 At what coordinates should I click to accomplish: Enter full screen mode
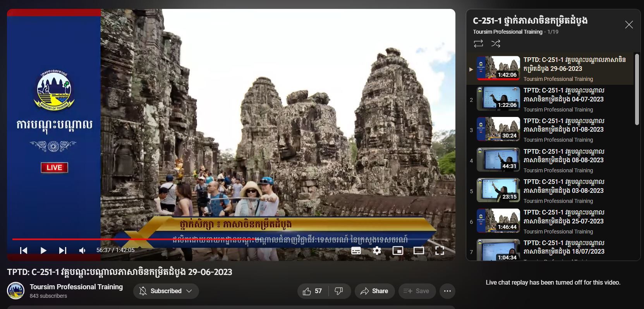pyautogui.click(x=440, y=251)
